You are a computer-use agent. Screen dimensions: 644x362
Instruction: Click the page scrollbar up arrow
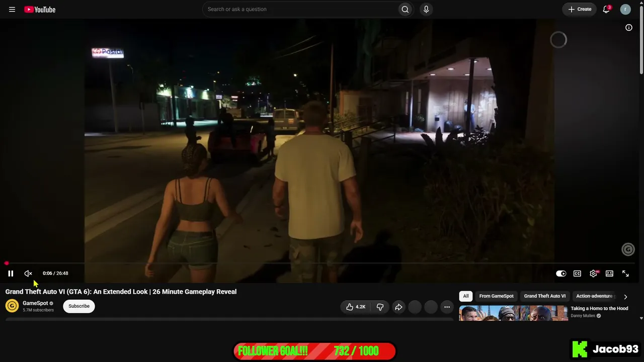pos(641,3)
